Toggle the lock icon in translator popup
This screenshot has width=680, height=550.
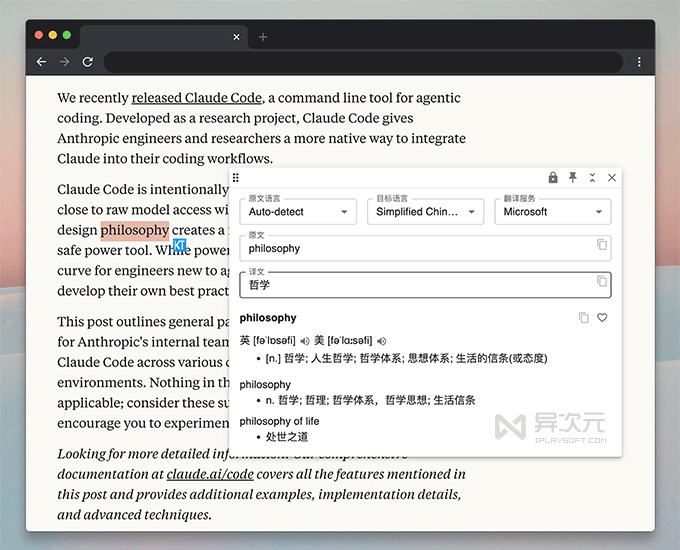click(552, 177)
